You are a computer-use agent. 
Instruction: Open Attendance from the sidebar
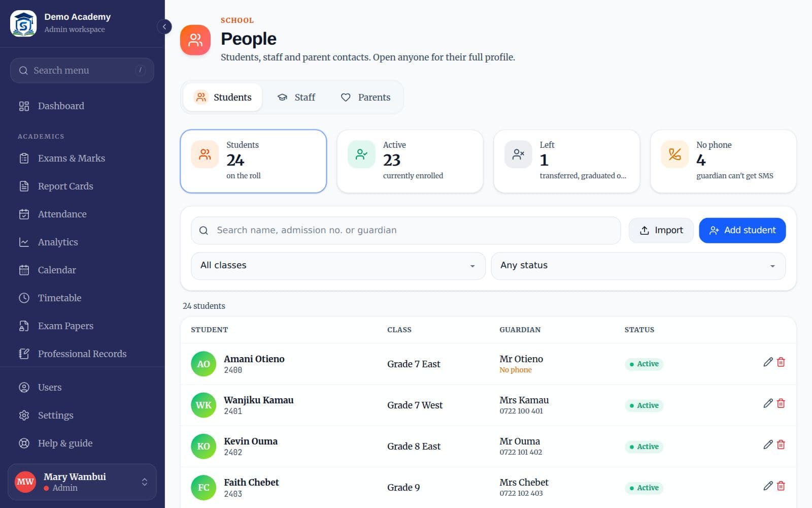click(x=82, y=214)
